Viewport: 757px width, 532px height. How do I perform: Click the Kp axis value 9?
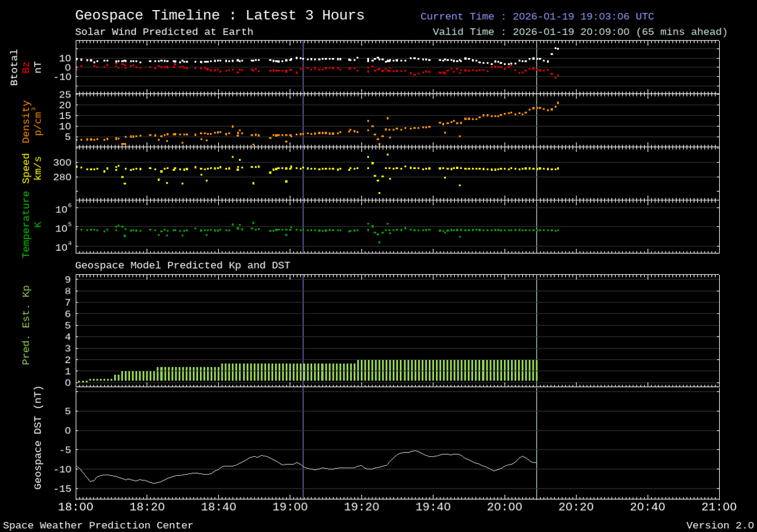pyautogui.click(x=67, y=279)
